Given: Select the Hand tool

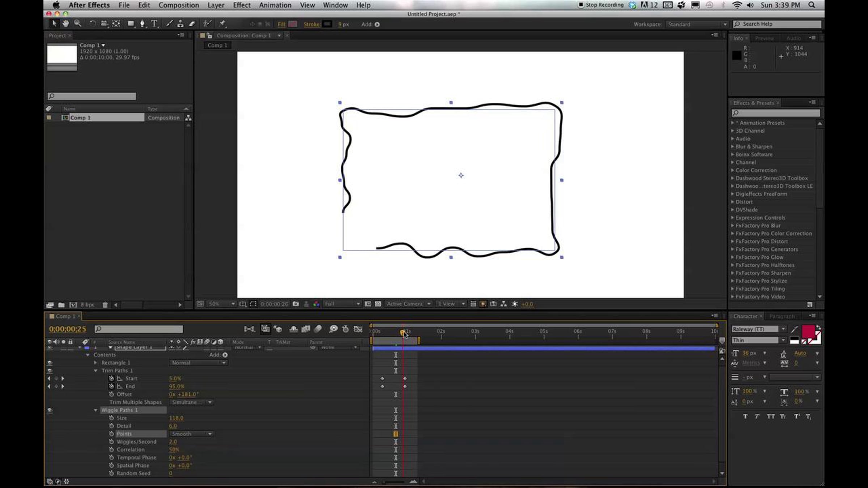Looking at the screenshot, I should coord(65,24).
